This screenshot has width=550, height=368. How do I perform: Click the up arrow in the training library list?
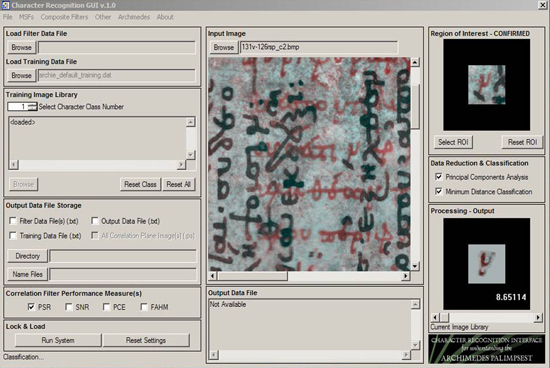coord(190,122)
